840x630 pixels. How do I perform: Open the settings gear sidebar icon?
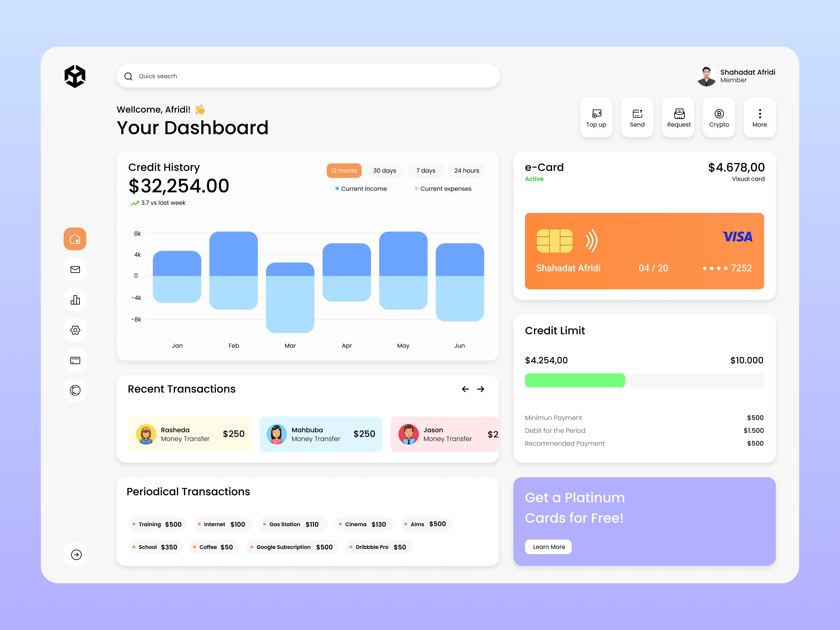pyautogui.click(x=75, y=330)
